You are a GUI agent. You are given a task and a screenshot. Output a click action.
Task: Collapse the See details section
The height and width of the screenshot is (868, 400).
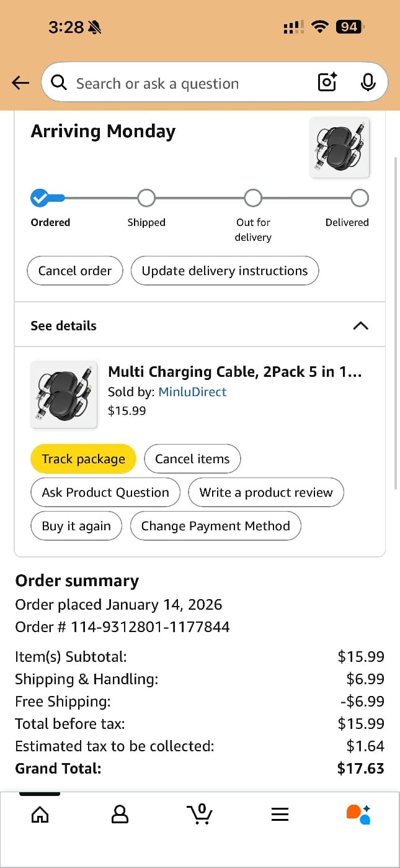point(360,325)
